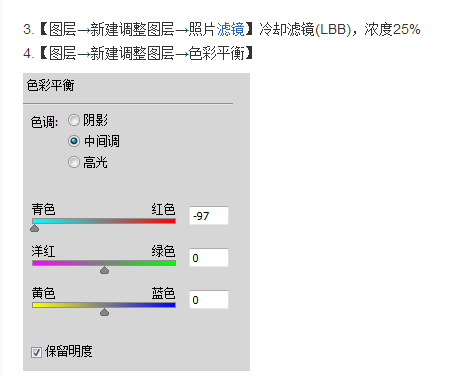Screen dimensions: 467x377
Task: Click the yellow-blue value field showing 0
Action: (x=209, y=300)
